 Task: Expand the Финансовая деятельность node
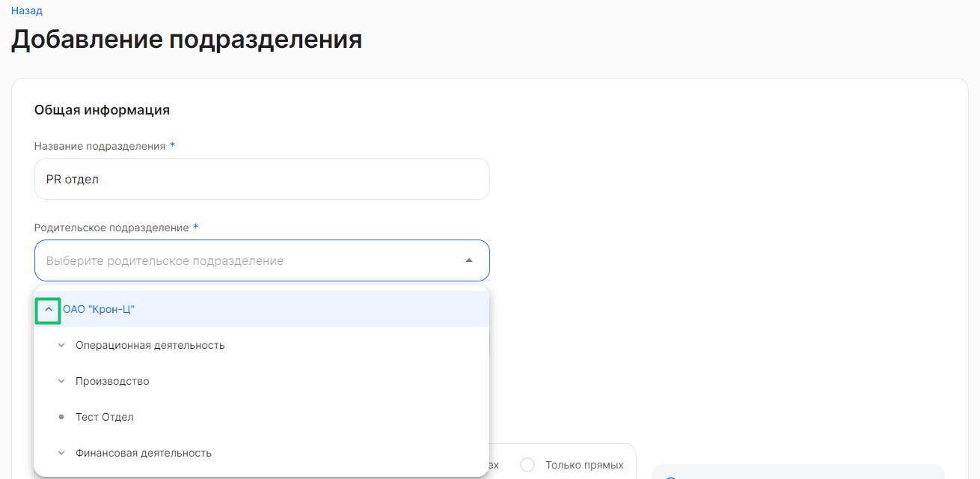[x=61, y=454]
